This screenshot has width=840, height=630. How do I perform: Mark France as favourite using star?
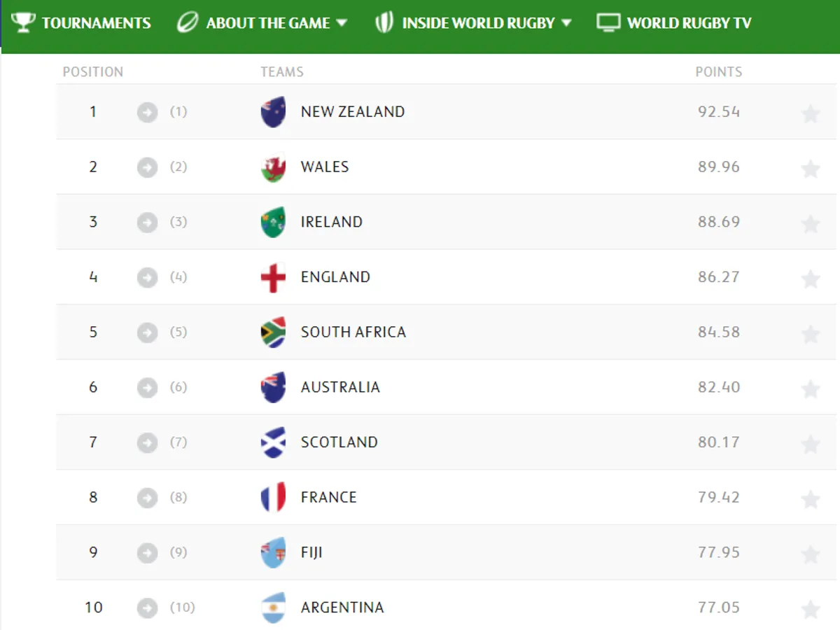point(811,499)
